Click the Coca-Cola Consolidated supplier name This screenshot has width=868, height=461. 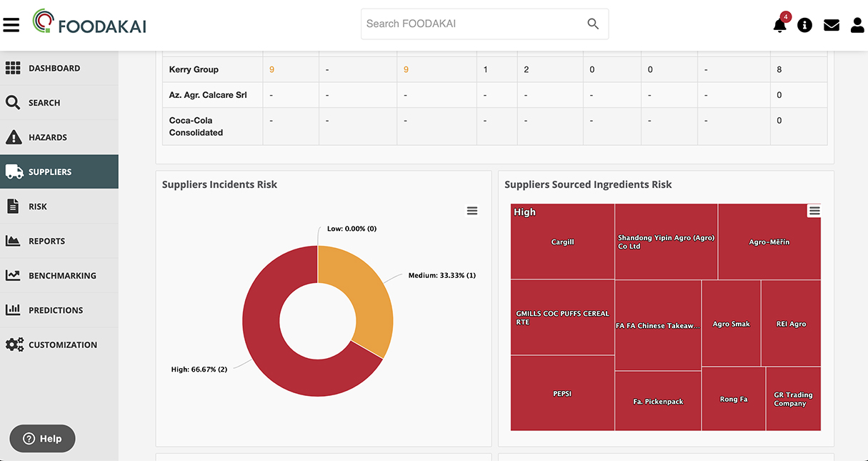point(196,127)
